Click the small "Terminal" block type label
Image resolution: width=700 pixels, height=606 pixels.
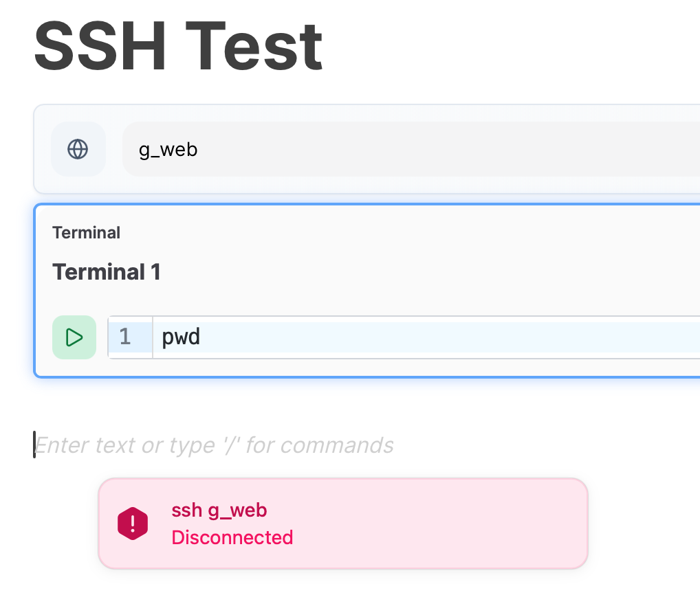point(86,233)
